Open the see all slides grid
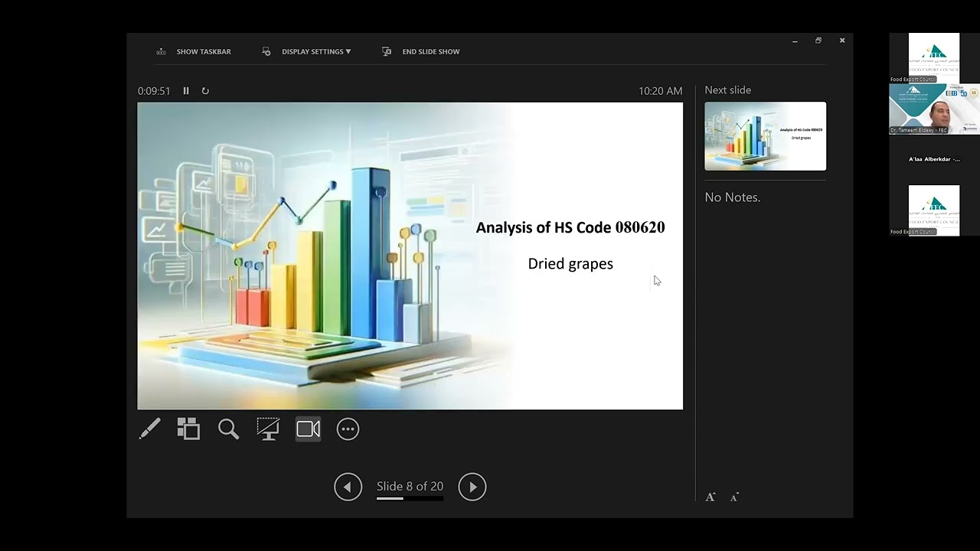Viewport: 980px width, 551px height. [188, 429]
